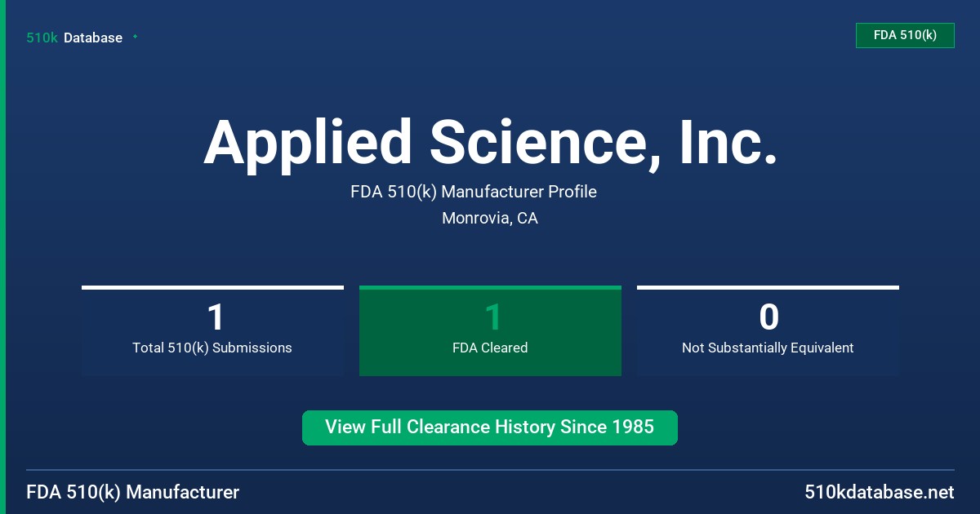Screen dimensions: 980x514
Task: Click the 510k Database logo text
Action: point(74,38)
